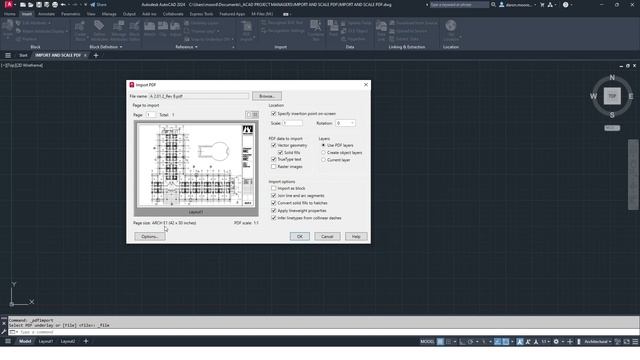The image size is (640, 360).
Task: Click the Options button
Action: pos(149,236)
